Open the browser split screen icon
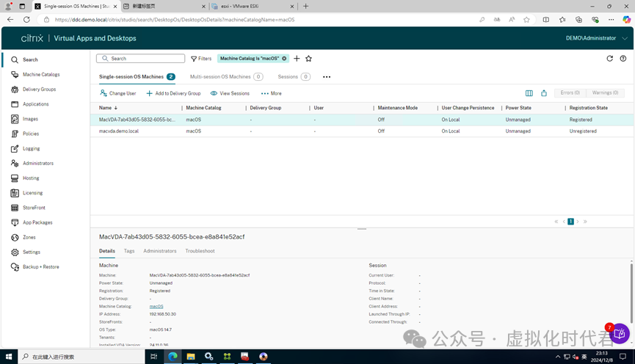Viewport: 635px width, 364px height. [x=546, y=19]
